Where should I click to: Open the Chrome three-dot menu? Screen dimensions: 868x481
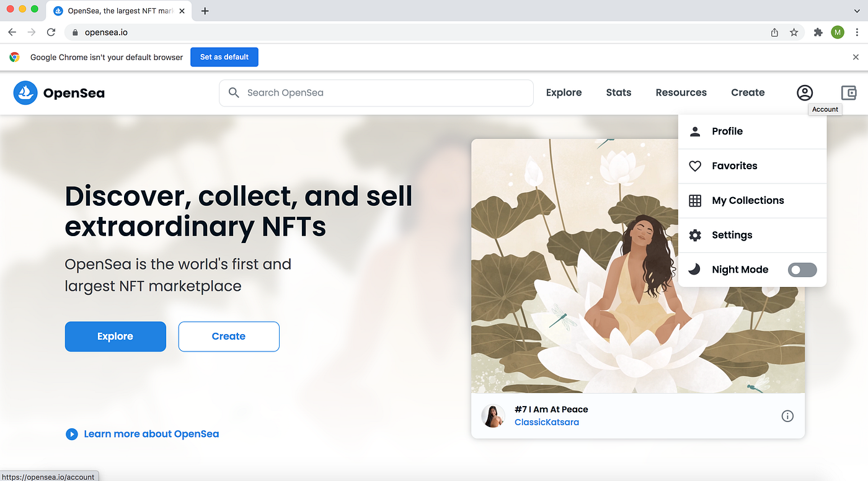[x=857, y=32]
